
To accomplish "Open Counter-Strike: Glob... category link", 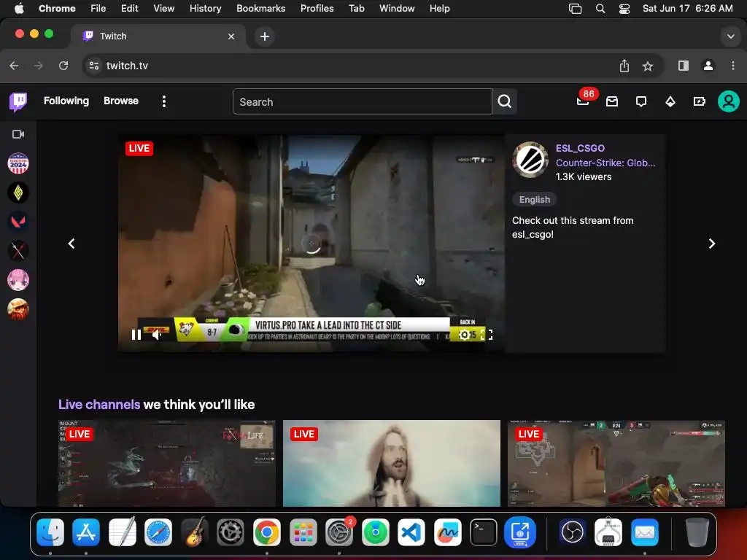I will point(605,163).
